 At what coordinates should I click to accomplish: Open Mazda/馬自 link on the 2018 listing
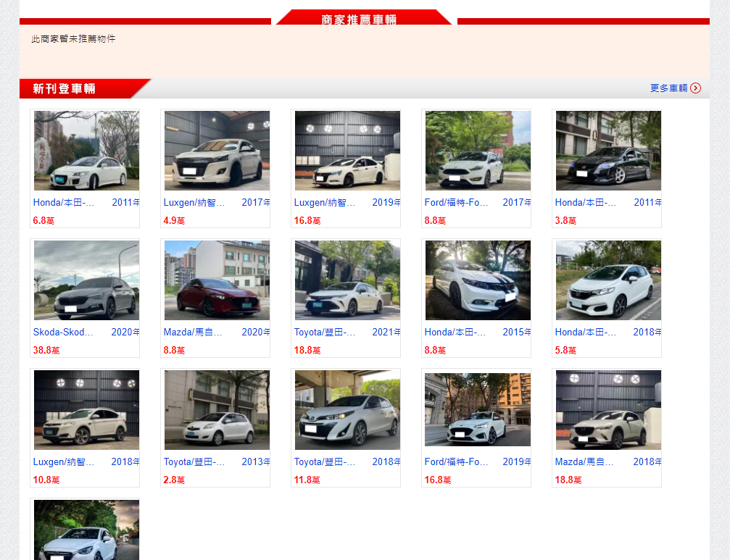(584, 462)
